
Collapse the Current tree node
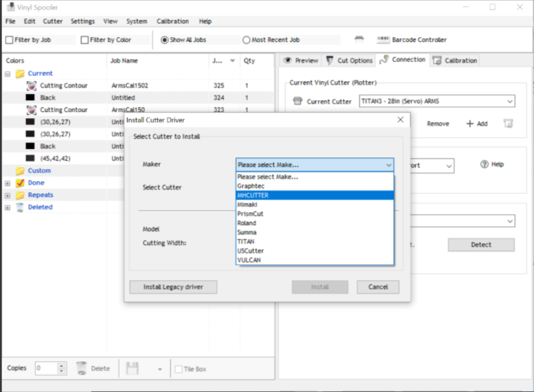tap(8, 74)
